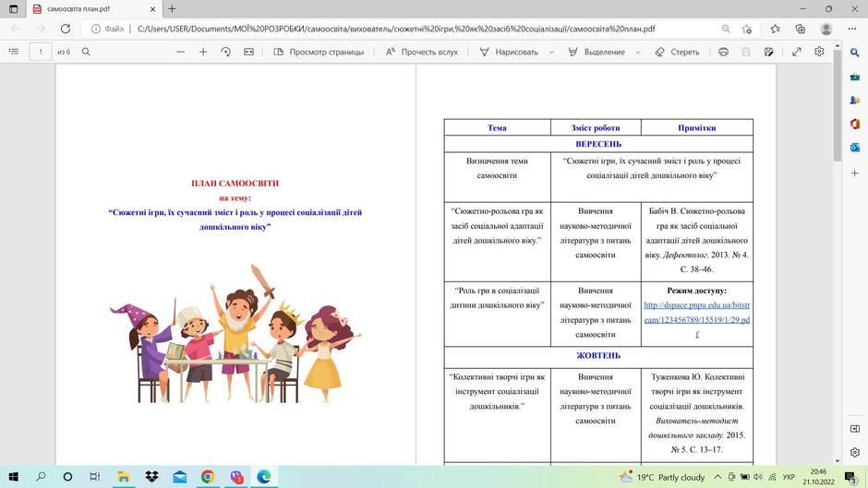Open a new browser tab
This screenshot has width=868, height=488.
172,9
